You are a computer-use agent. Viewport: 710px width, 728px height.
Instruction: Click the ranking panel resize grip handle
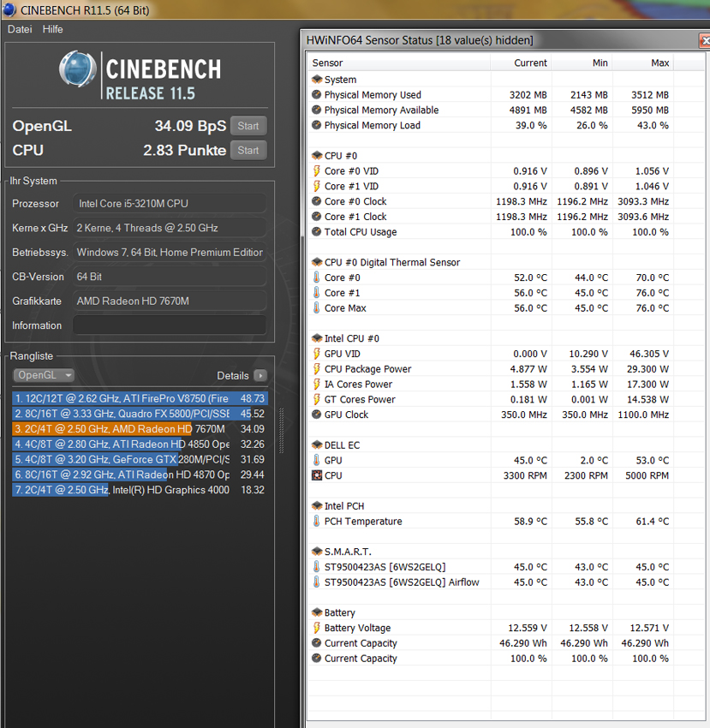point(281,431)
